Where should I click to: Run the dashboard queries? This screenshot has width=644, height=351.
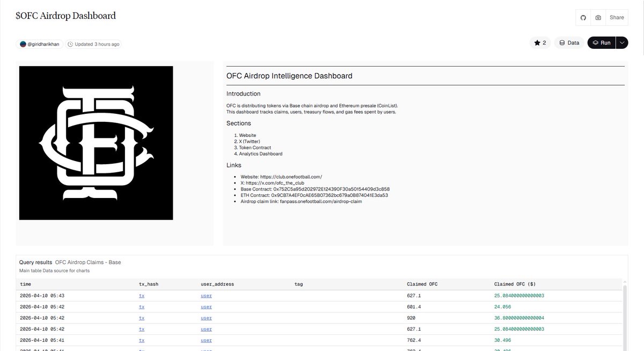coord(601,42)
